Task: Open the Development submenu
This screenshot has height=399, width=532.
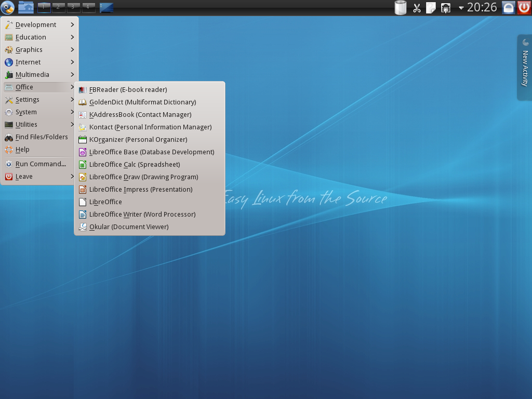Action: [x=39, y=25]
